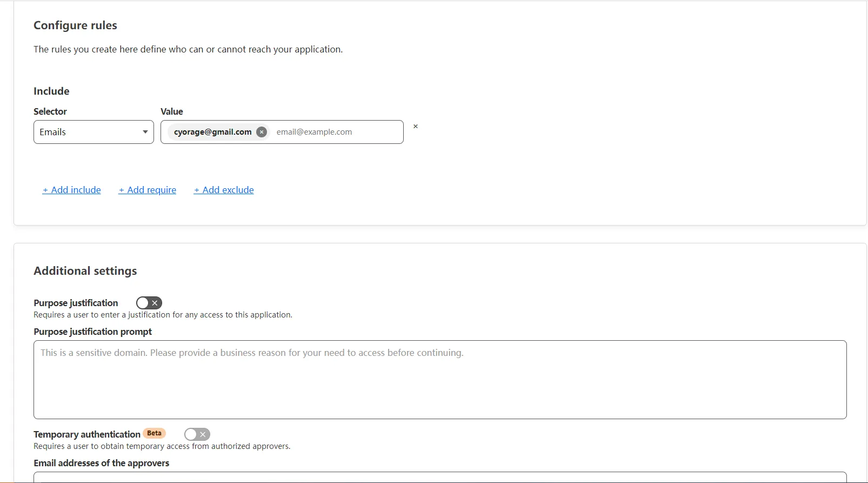Click the Selector dropdown arrow caret

click(145, 132)
